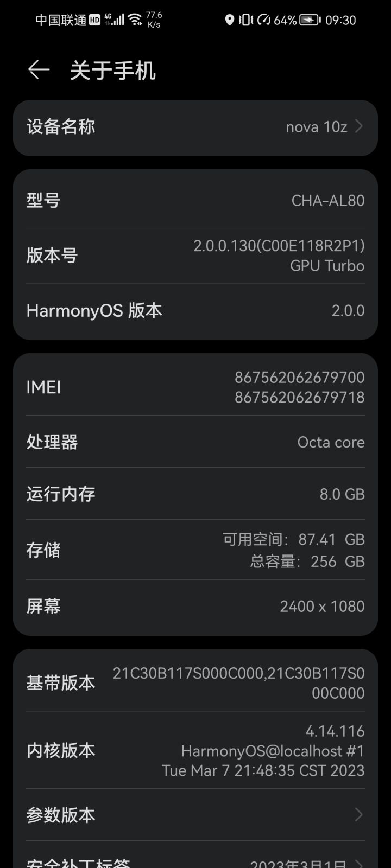Tap the 关于手机 page title
This screenshot has height=868, width=391.
112,71
